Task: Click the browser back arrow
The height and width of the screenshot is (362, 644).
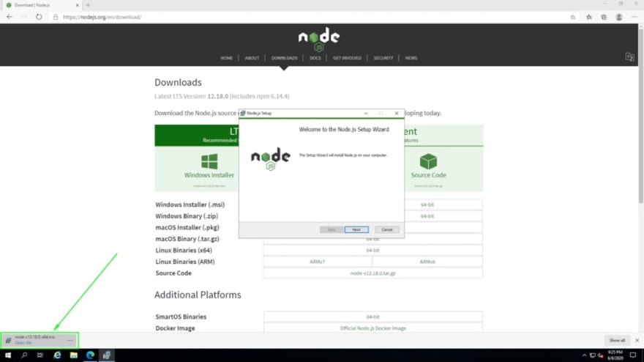Action: point(9,17)
